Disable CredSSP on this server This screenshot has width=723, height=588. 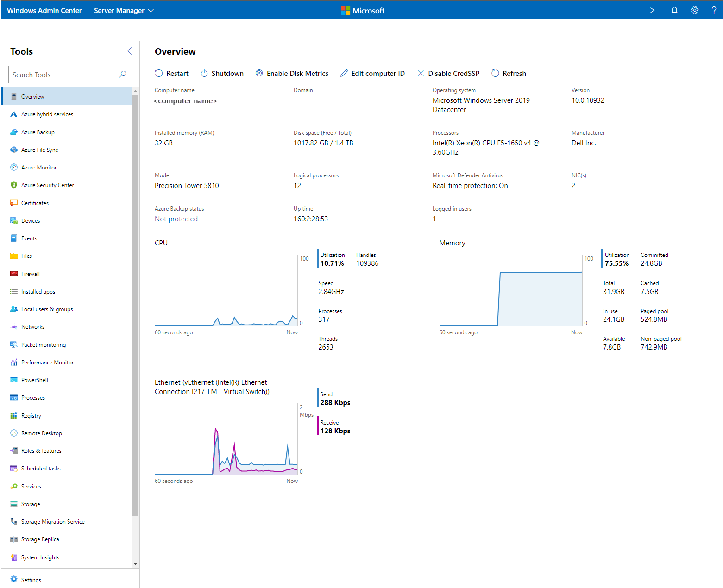pyautogui.click(x=453, y=73)
